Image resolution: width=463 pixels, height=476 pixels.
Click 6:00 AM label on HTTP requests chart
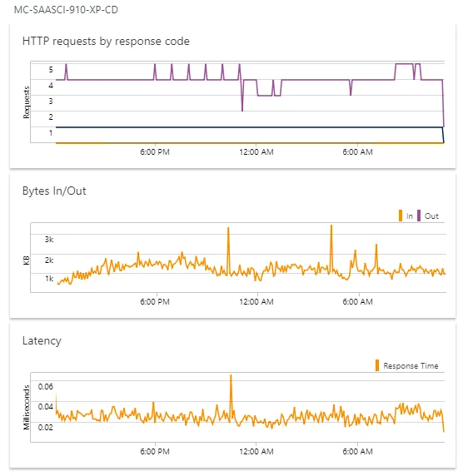357,152
